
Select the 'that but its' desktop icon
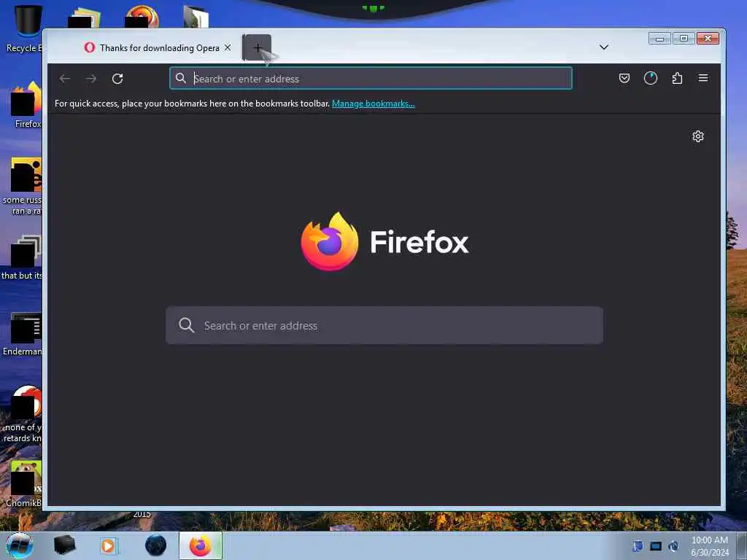point(23,257)
